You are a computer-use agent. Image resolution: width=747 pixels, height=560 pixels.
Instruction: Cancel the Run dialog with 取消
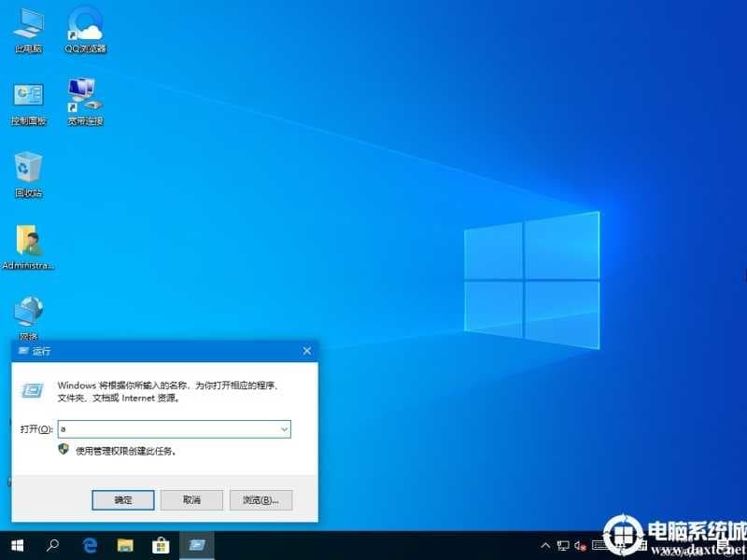click(x=191, y=500)
